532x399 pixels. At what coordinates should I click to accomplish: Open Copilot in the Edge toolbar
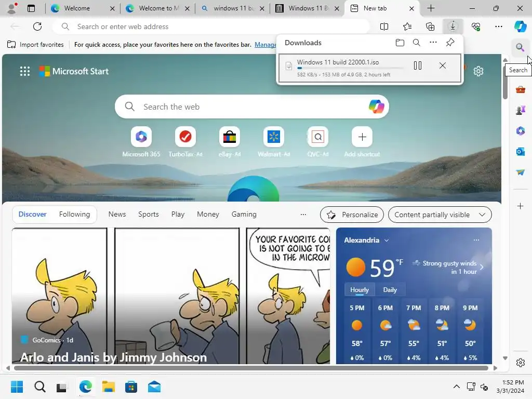(x=520, y=26)
